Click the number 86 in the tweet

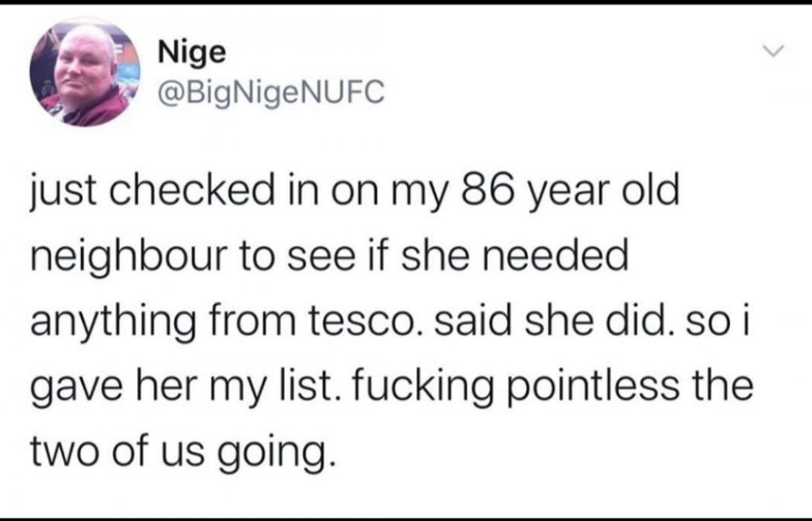tap(488, 189)
